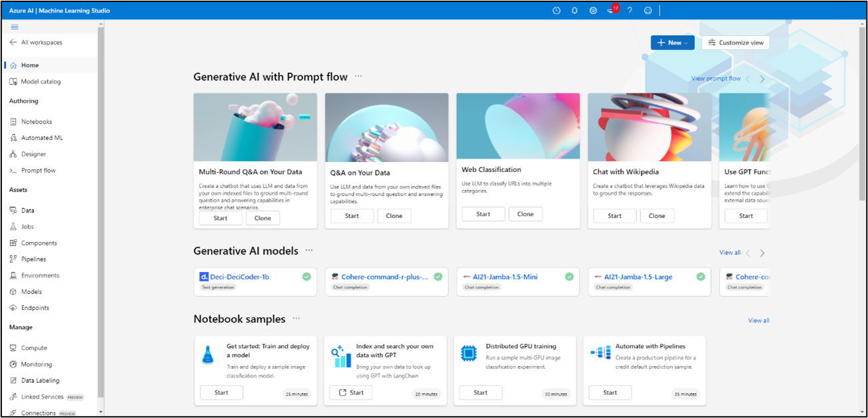View all Notebook samples
868x418 pixels.
(x=759, y=321)
